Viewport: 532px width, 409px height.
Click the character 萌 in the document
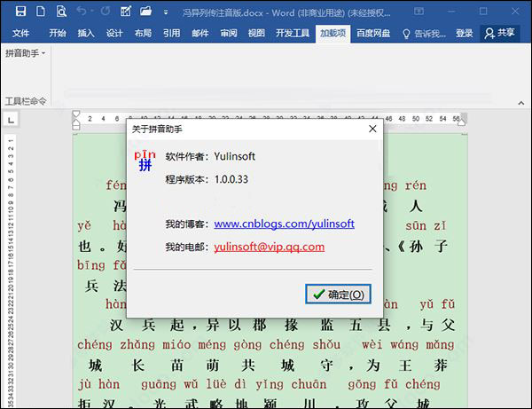click(x=213, y=366)
